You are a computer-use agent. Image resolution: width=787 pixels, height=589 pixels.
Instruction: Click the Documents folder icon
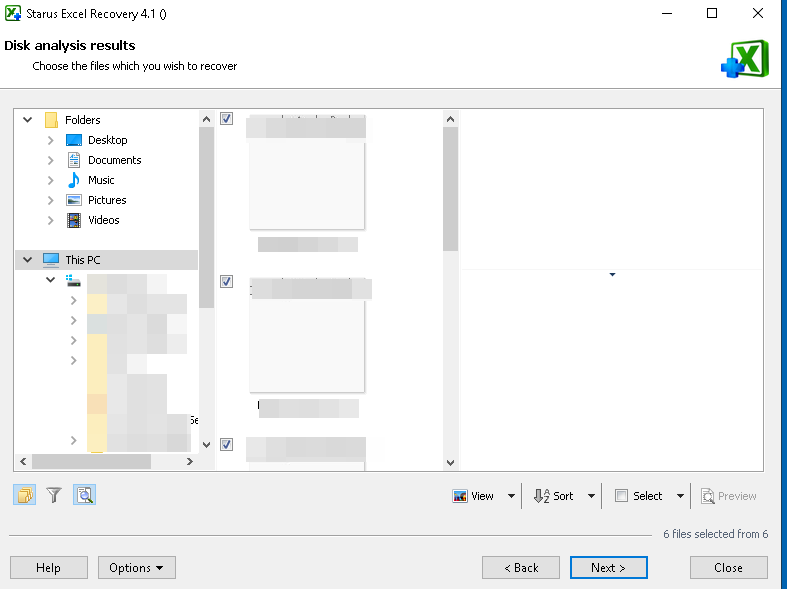click(x=74, y=160)
